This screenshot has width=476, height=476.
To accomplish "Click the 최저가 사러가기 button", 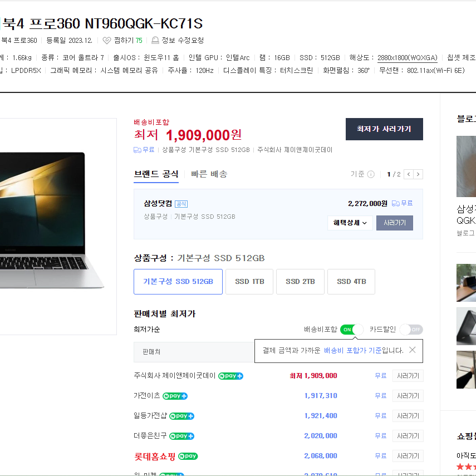I will pos(384,129).
